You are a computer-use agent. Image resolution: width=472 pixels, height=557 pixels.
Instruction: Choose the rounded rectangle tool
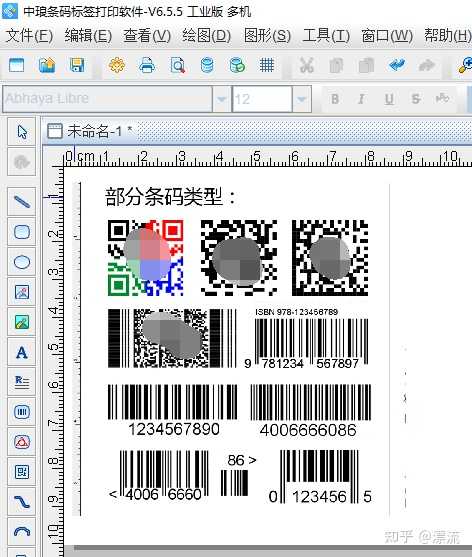(22, 232)
